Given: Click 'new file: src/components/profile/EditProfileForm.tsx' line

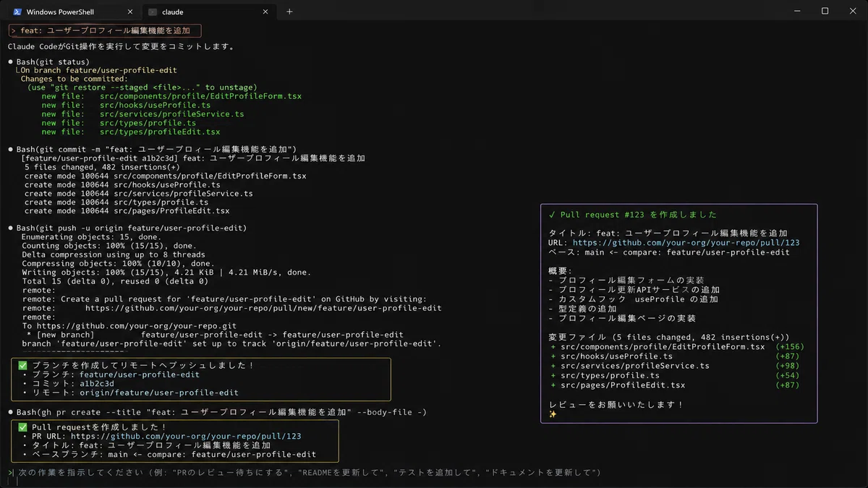Looking at the screenshot, I should 171,96.
